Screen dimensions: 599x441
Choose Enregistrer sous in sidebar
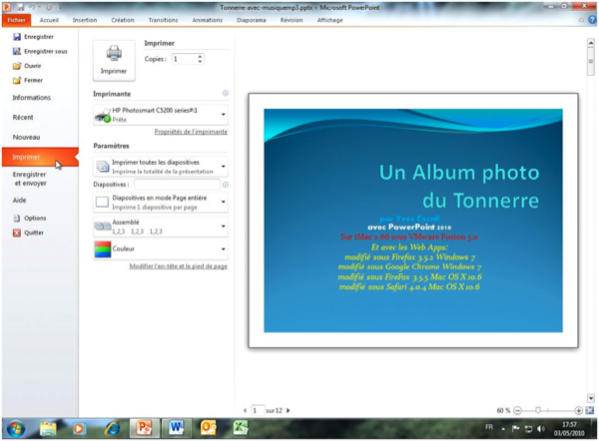tap(40, 51)
